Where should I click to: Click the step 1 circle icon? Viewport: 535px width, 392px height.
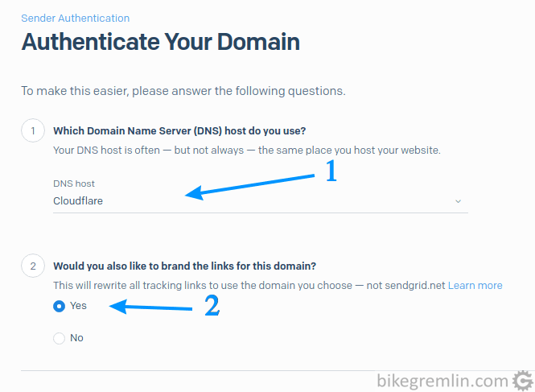coord(33,130)
